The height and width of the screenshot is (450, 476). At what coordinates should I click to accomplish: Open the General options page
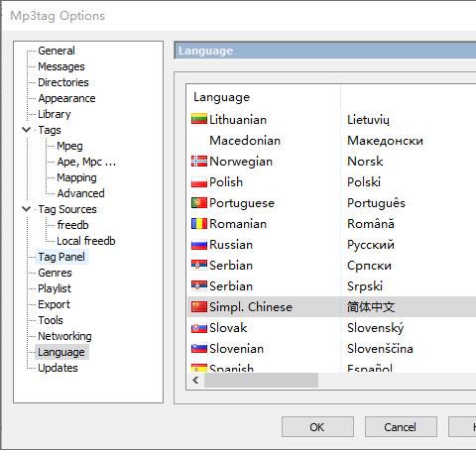tap(57, 51)
